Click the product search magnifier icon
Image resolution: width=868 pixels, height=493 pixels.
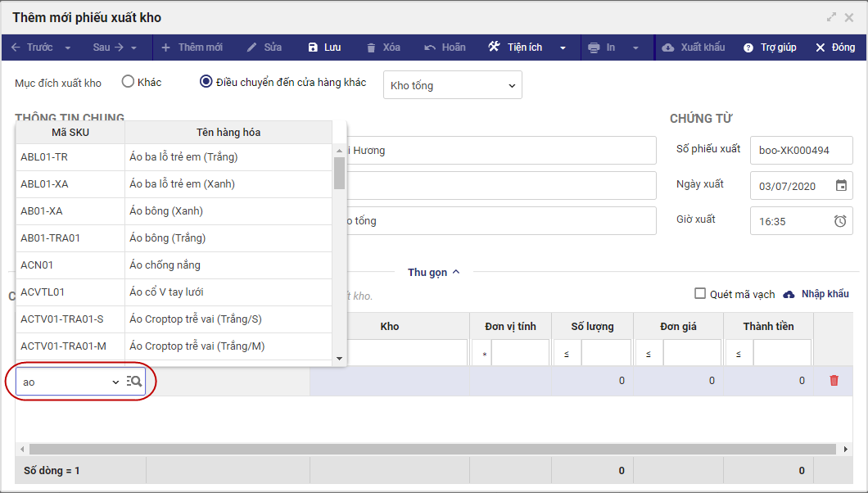point(135,382)
